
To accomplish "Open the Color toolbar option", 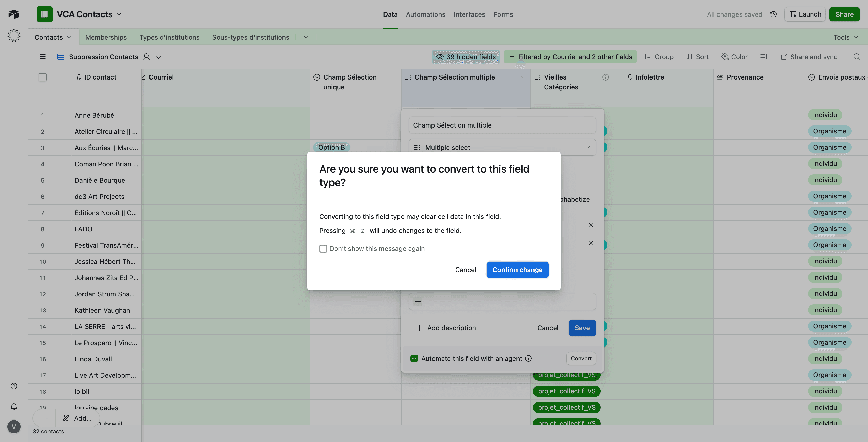I will pyautogui.click(x=734, y=57).
